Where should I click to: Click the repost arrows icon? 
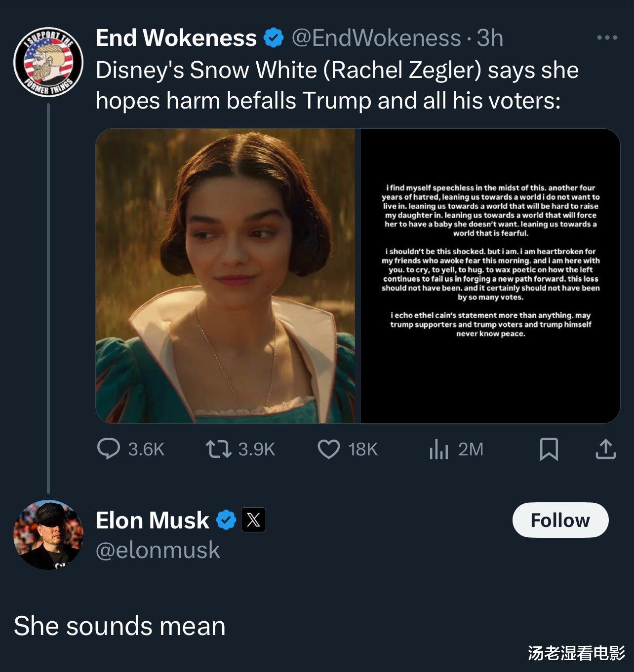point(218,449)
